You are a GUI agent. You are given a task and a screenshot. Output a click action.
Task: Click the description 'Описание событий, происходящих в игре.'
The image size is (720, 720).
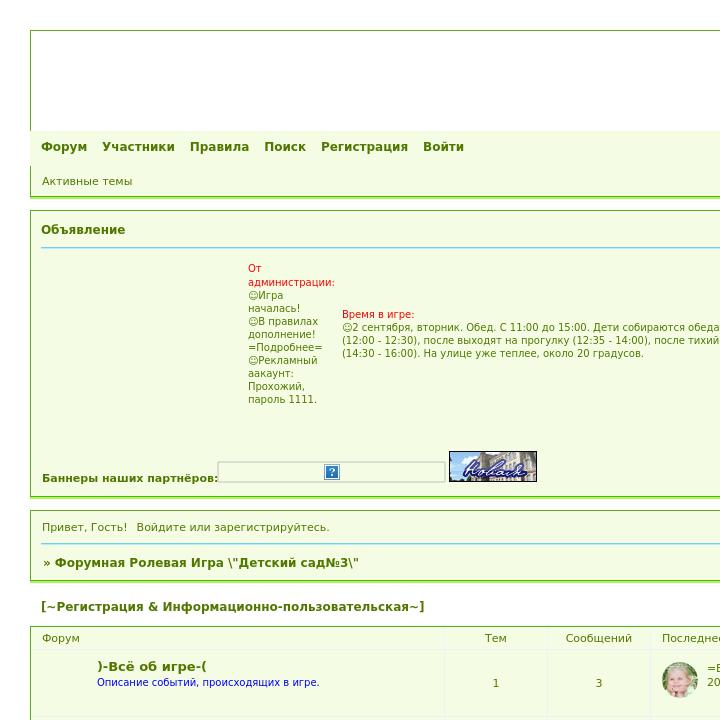coord(208,682)
